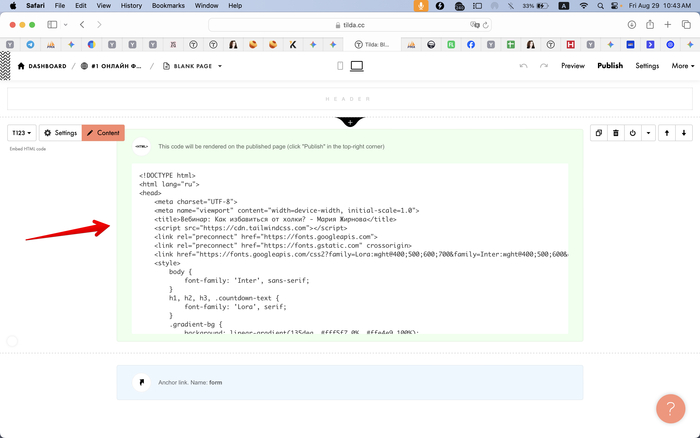
Task: Open the More dropdown menu
Action: 682,66
